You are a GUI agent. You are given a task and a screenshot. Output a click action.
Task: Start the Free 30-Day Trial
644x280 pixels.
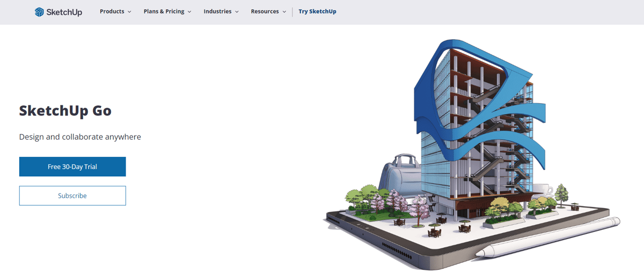pyautogui.click(x=72, y=167)
